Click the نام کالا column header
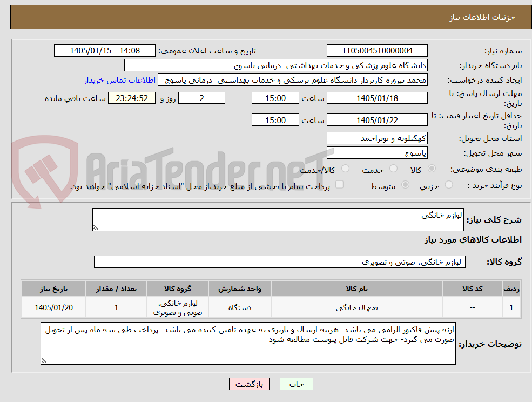532x402 pixels. pyautogui.click(x=357, y=289)
